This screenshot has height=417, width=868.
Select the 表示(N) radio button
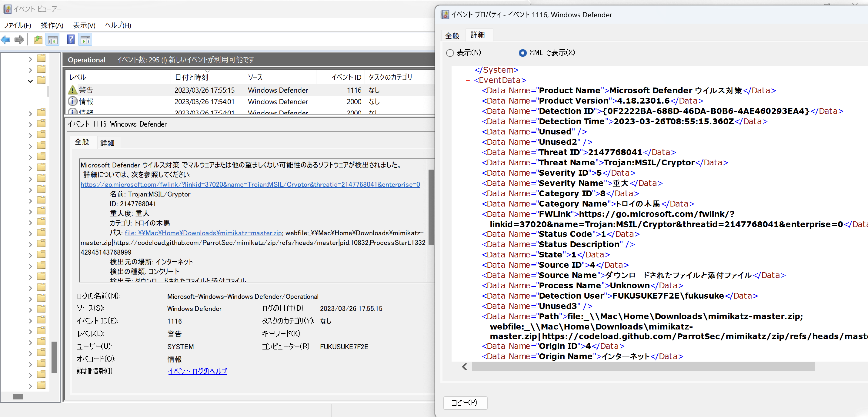450,53
